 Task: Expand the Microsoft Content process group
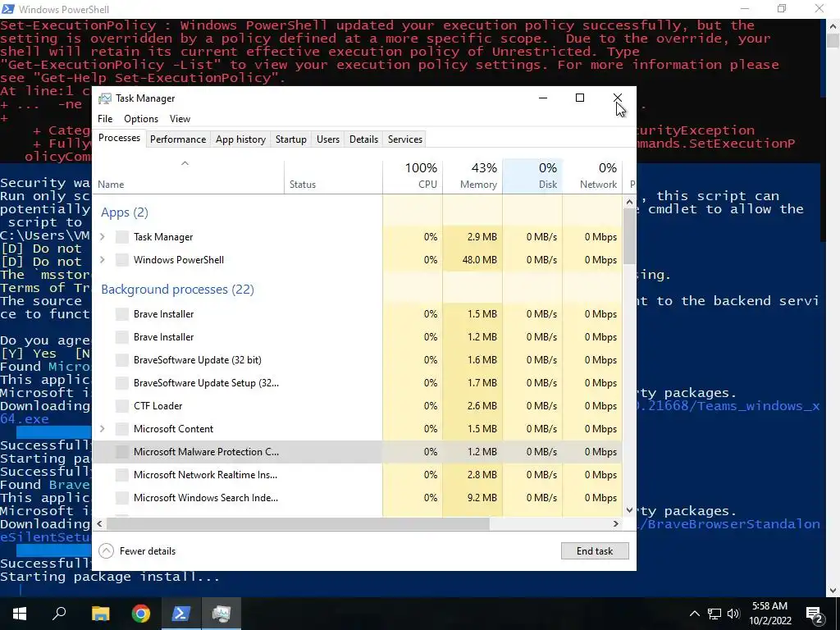pos(103,429)
